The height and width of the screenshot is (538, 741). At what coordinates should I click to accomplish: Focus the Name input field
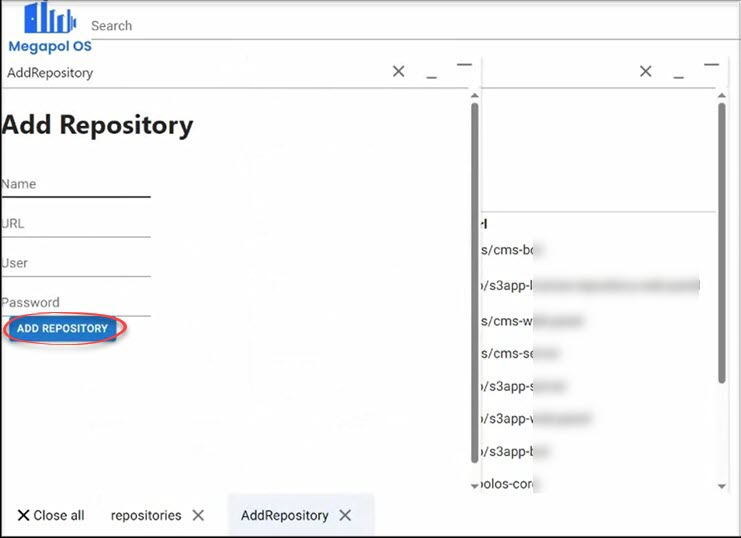point(75,184)
